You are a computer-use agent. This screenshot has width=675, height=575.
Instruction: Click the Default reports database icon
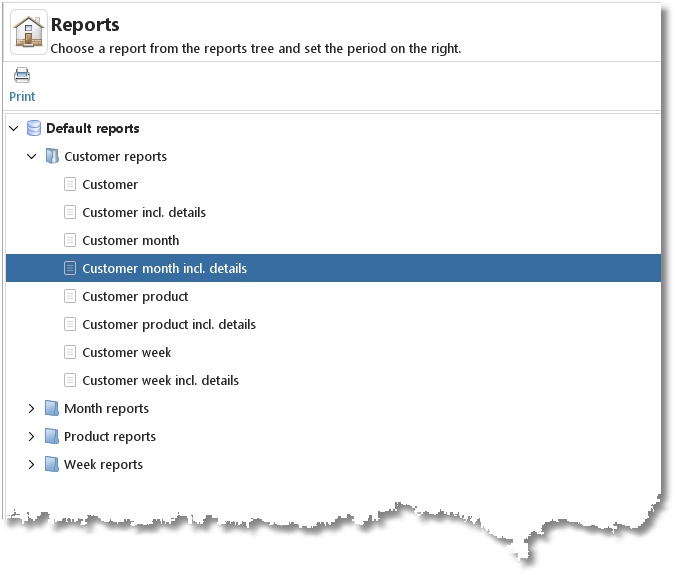pyautogui.click(x=34, y=128)
